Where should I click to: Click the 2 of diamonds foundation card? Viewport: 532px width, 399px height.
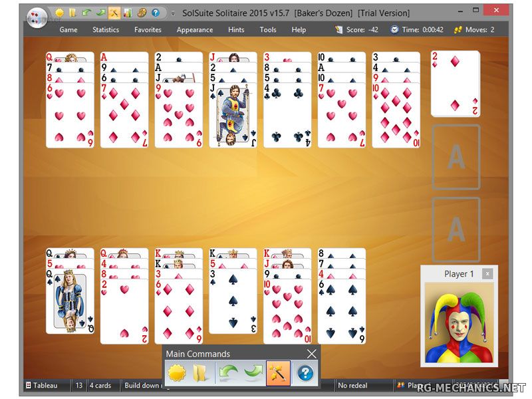[x=455, y=83]
